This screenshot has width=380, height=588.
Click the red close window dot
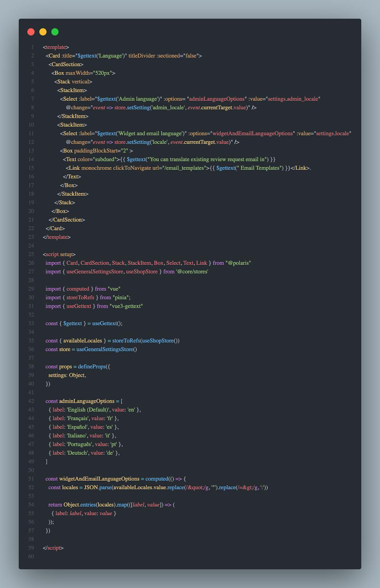(31, 32)
